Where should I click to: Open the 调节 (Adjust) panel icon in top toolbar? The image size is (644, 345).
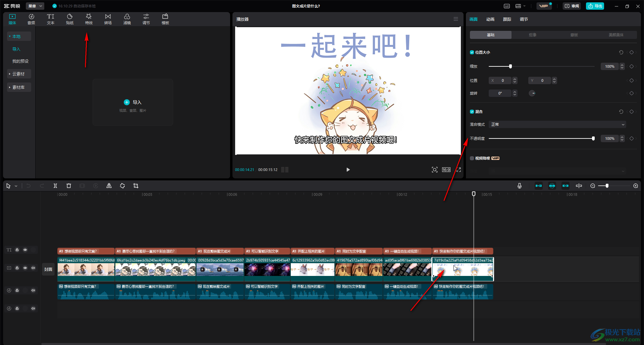point(146,19)
